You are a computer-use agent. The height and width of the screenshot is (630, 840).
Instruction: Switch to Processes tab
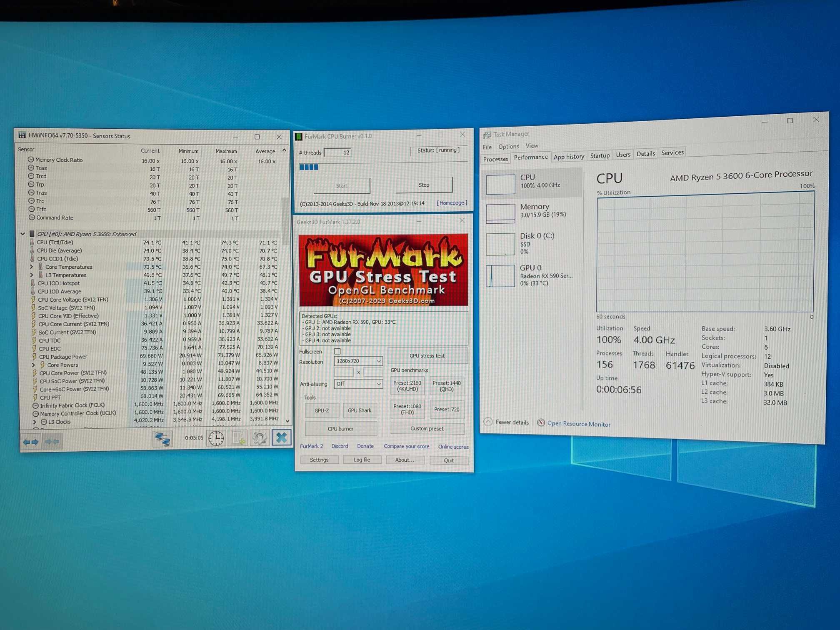point(495,159)
